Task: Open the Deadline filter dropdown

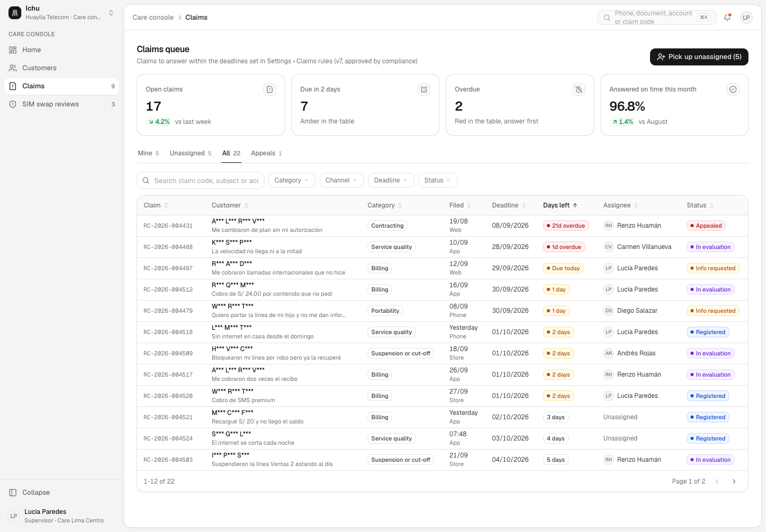Action: click(391, 180)
